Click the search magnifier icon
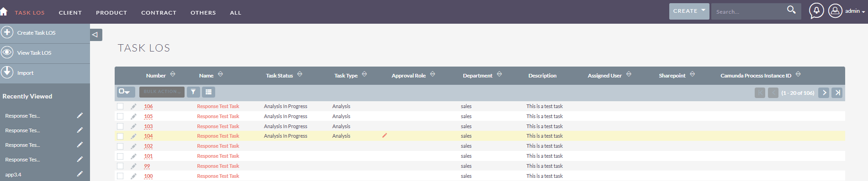This screenshot has height=181, width=868. 791,10
